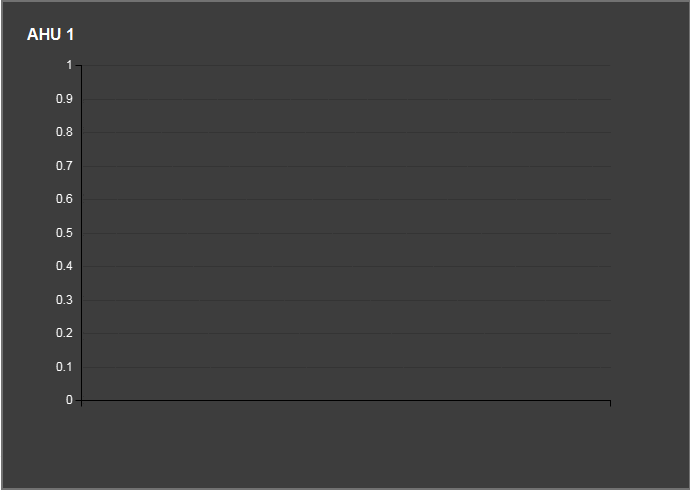Pick the 0.6 y-axis tick label
This screenshot has width=690, height=491.
[x=64, y=199]
